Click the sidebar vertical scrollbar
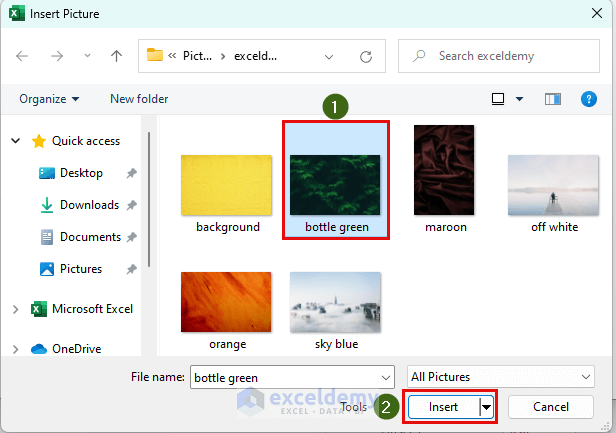The width and height of the screenshot is (616, 433). 149,200
